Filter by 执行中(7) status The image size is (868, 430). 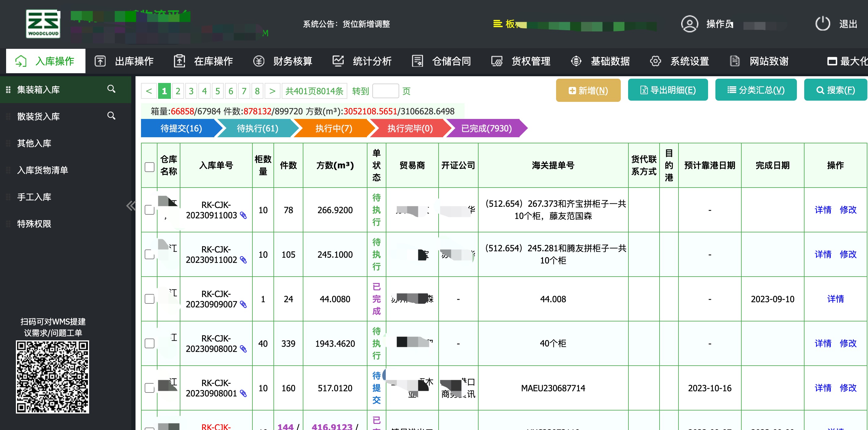pos(334,128)
